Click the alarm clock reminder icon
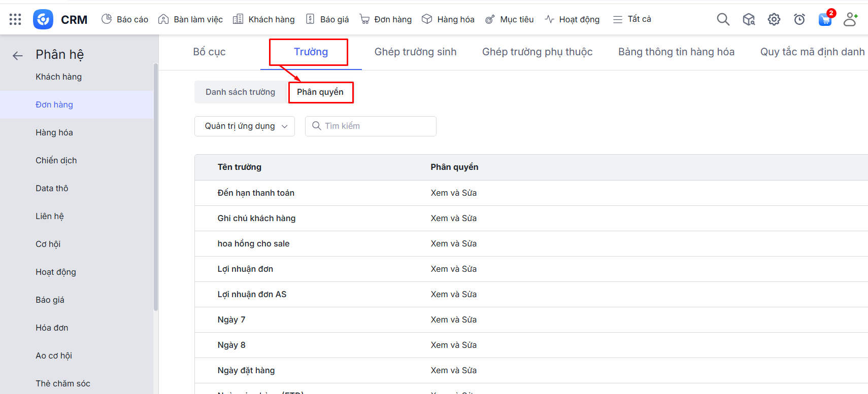The height and width of the screenshot is (394, 868). (799, 19)
